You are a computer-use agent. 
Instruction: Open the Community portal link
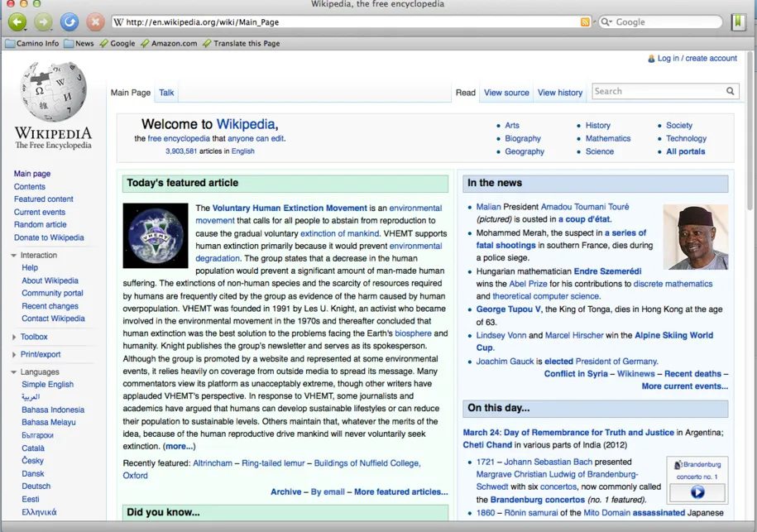[52, 293]
